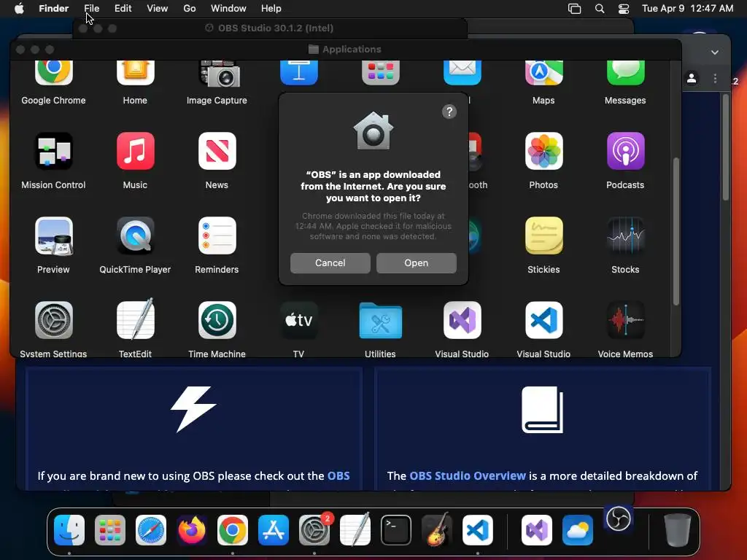Open the Home app icon
Screen dimensions: 747x560
(135, 72)
